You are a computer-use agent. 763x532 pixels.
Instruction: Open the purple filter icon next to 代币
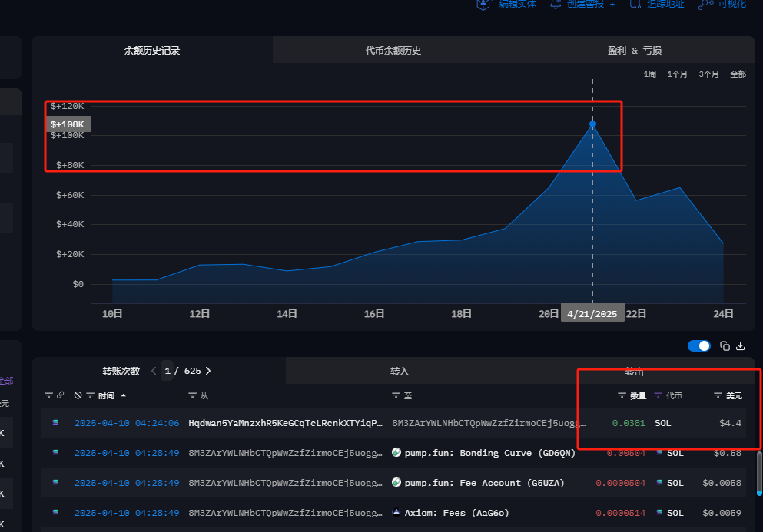click(658, 395)
